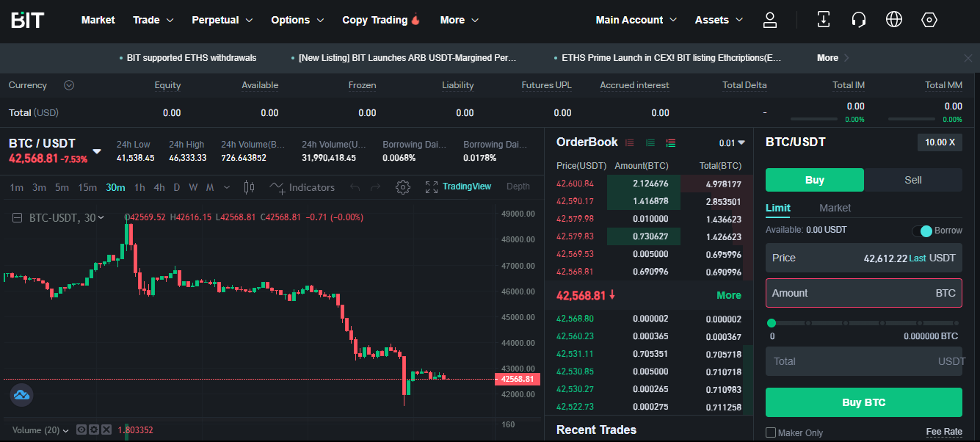This screenshot has width=980, height=442.
Task: Expand the BTC-USDT, 30 legend chevron
Action: tap(101, 217)
